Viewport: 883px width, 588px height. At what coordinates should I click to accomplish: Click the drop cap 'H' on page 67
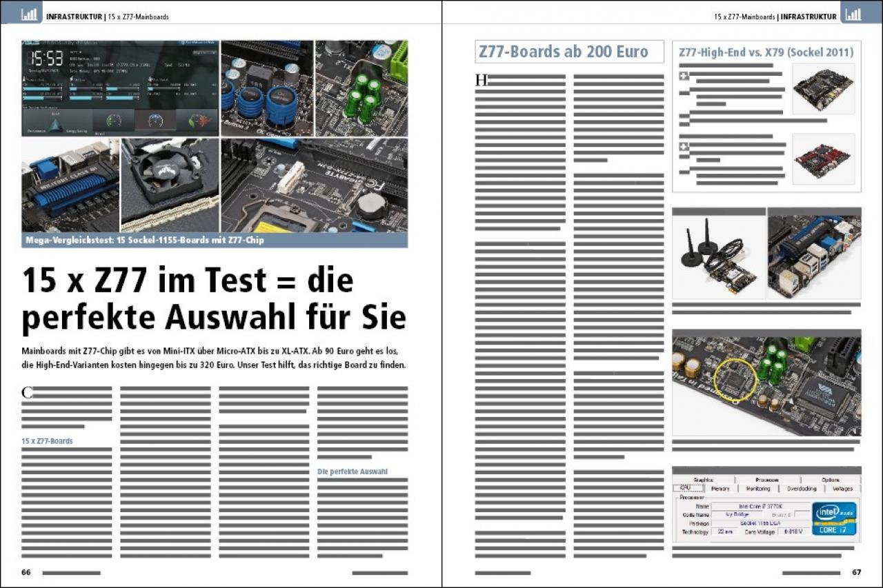pos(482,80)
